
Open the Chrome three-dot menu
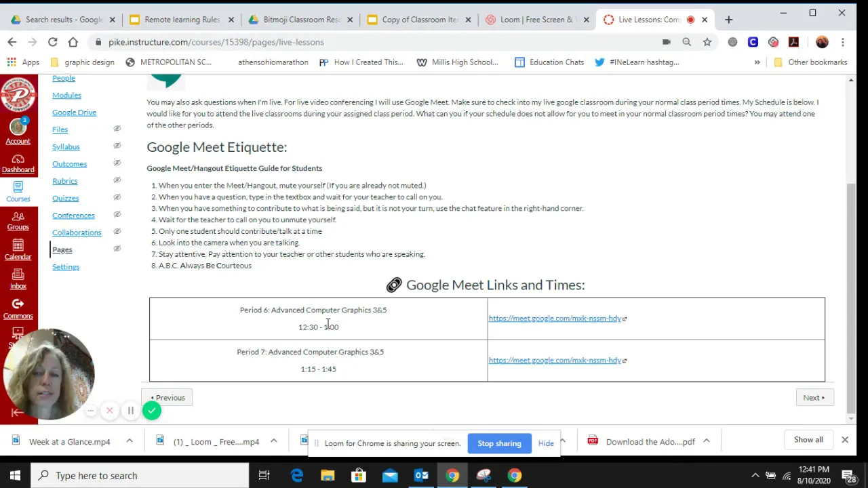tap(843, 42)
